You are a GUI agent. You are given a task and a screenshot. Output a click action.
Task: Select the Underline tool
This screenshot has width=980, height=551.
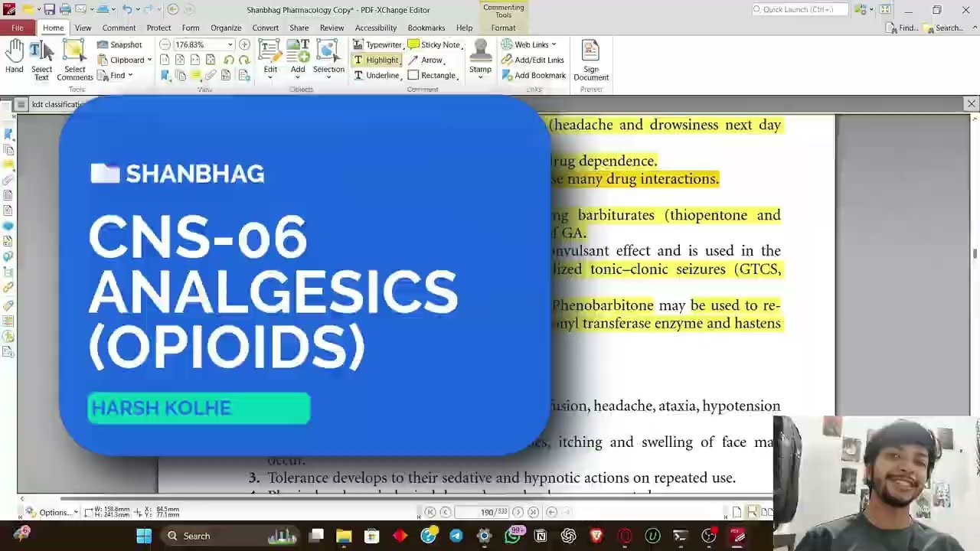pos(377,75)
